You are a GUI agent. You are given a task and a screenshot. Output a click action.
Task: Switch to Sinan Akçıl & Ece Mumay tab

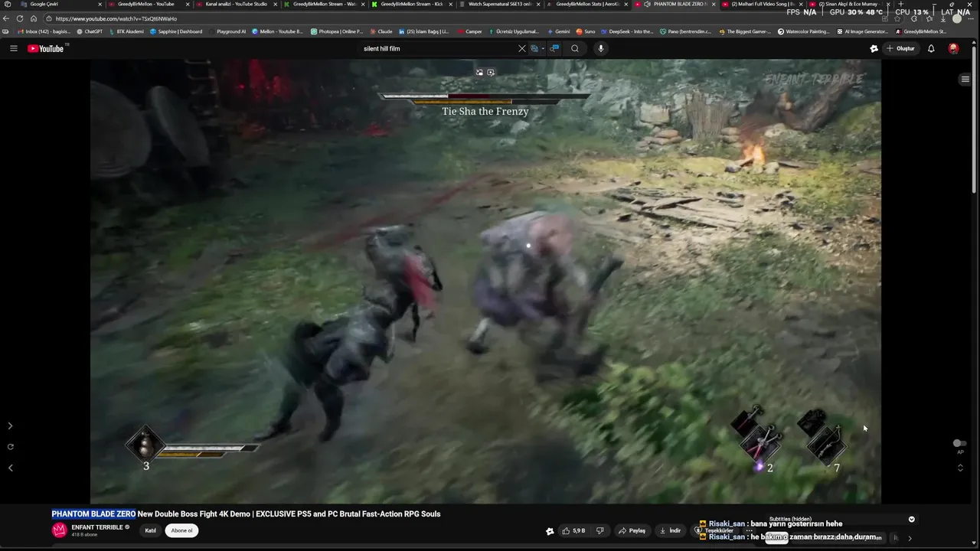click(x=848, y=4)
